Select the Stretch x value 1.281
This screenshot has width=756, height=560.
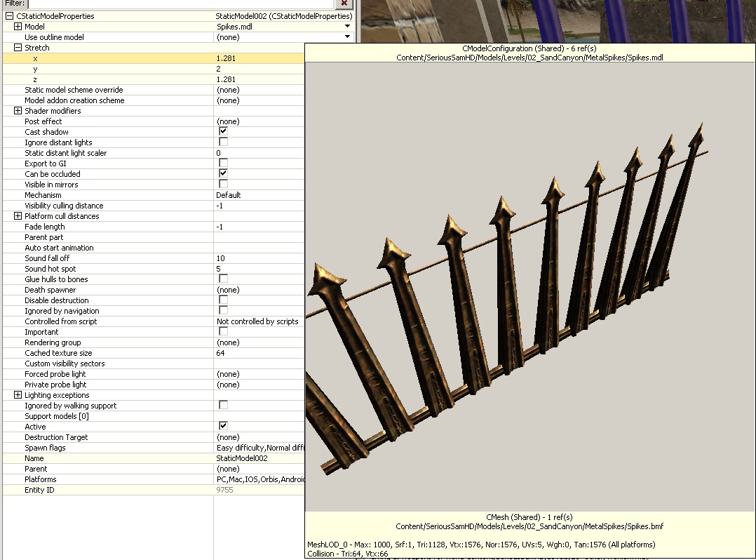coord(226,58)
